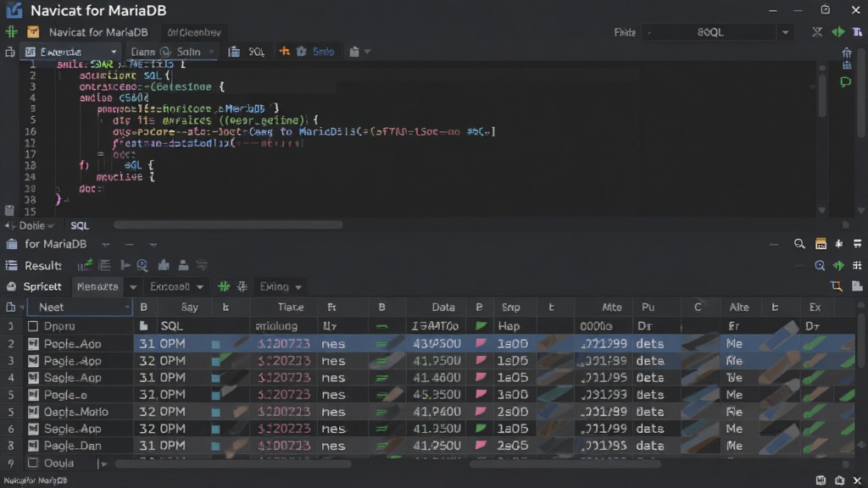
Task: Toggle row icon for Pagle_Aop row 3
Action: 33,361
